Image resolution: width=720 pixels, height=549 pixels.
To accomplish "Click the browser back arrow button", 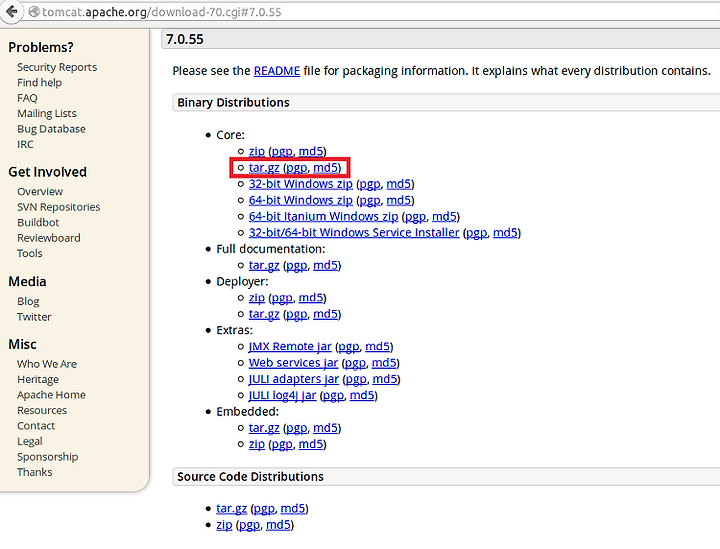I will coord(11,11).
